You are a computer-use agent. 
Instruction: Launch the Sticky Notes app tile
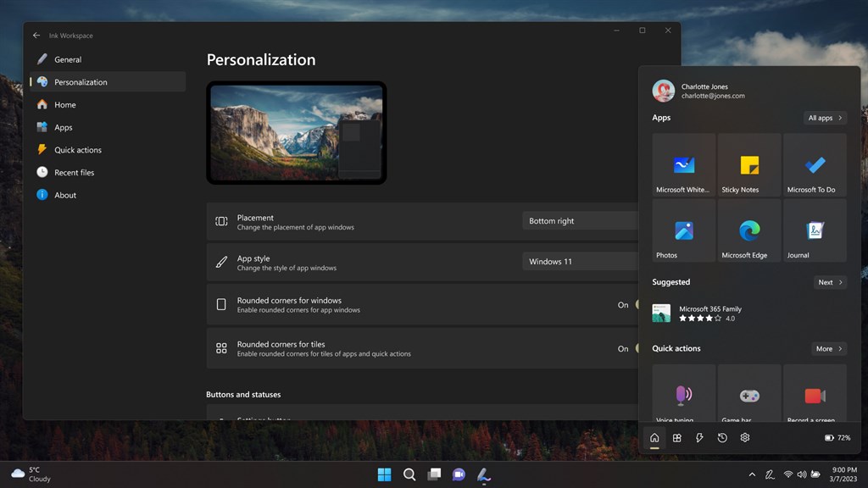click(x=749, y=165)
